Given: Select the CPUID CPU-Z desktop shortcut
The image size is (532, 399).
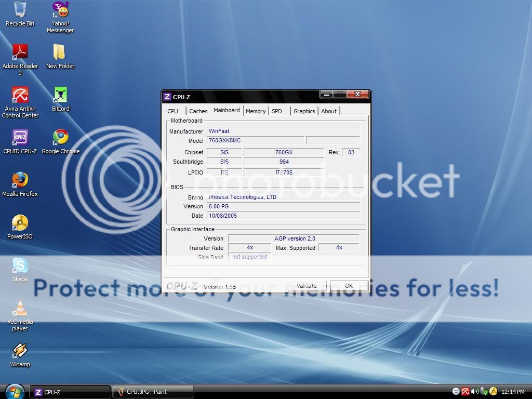Looking at the screenshot, I should pyautogui.click(x=20, y=142).
